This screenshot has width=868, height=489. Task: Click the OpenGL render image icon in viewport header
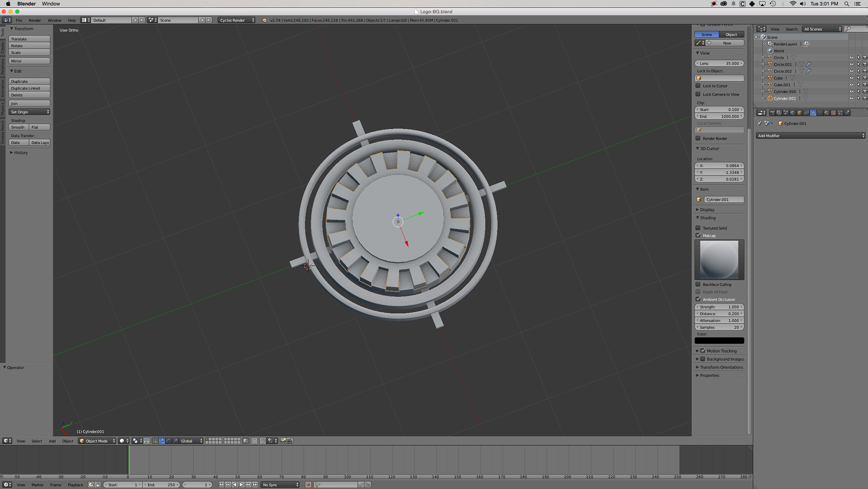click(x=283, y=441)
